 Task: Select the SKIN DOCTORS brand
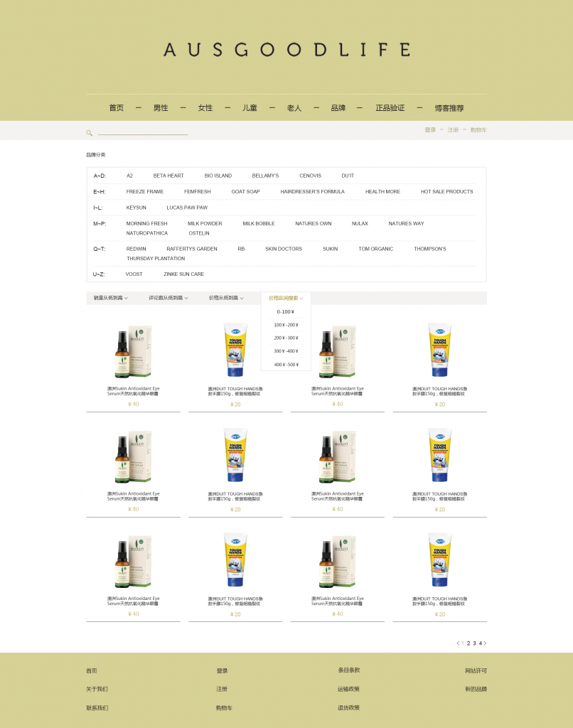(284, 249)
